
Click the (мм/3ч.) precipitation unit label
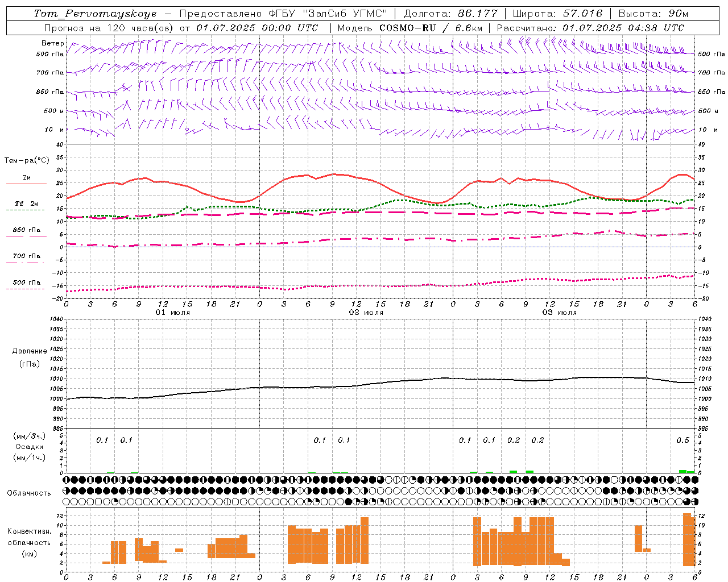pos(29,436)
